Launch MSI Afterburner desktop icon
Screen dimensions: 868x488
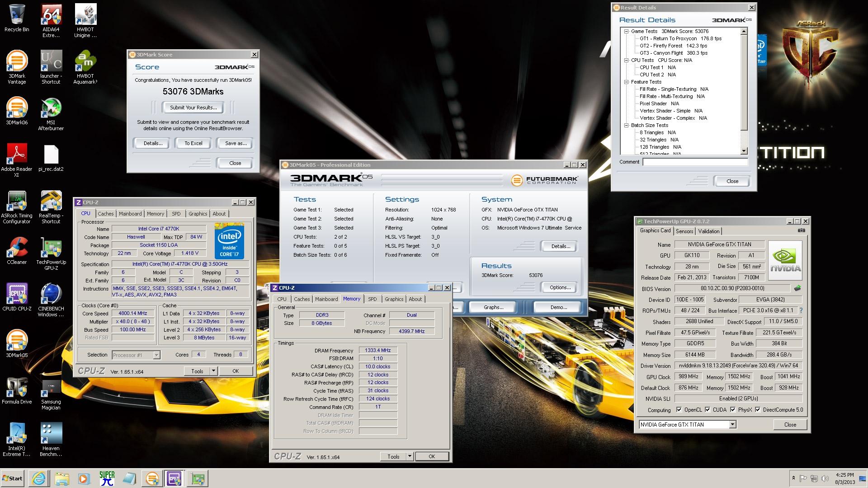click(x=51, y=114)
